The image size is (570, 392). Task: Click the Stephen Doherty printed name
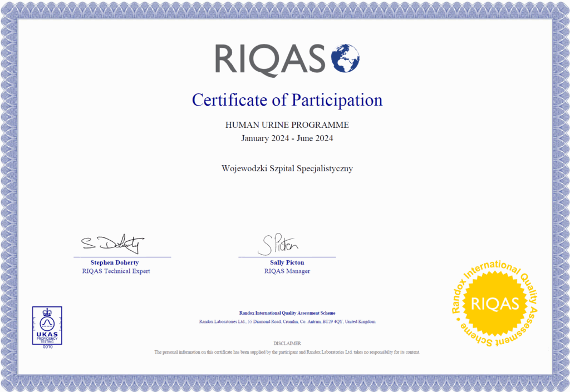pyautogui.click(x=115, y=262)
